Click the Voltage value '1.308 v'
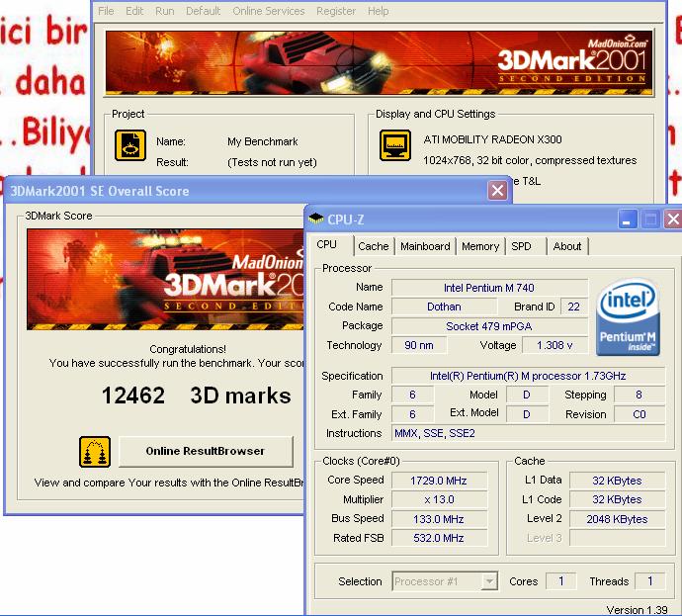682x616 pixels. (554, 345)
